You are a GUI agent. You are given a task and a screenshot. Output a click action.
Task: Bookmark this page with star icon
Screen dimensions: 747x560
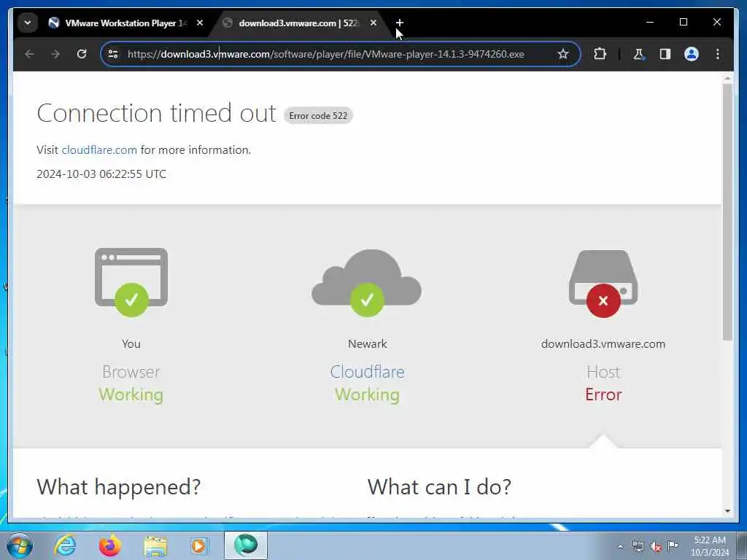(x=563, y=54)
